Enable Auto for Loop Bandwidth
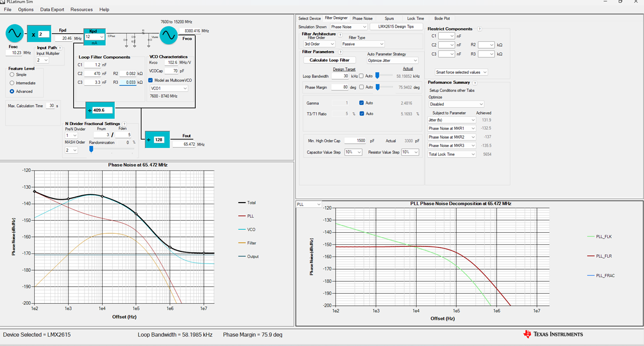Viewport: 644px width, 346px height. click(x=361, y=76)
